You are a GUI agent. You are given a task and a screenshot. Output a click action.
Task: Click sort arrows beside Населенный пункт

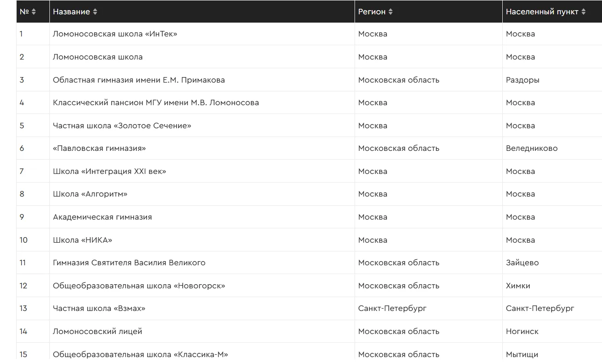(x=584, y=12)
